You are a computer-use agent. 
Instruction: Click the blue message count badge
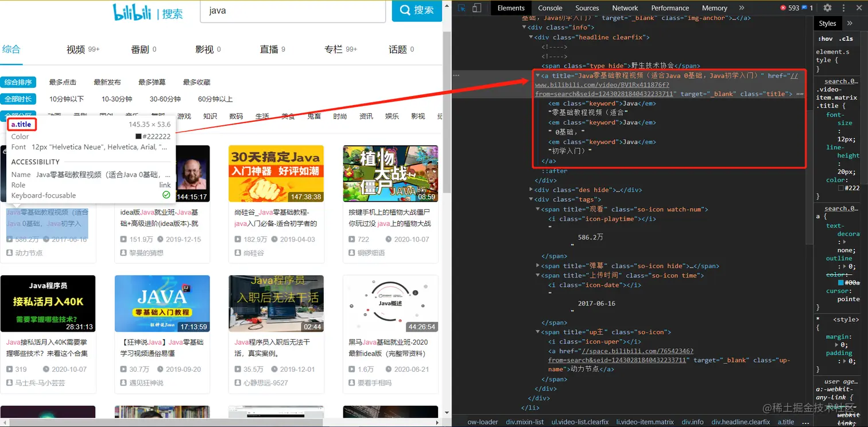click(807, 8)
